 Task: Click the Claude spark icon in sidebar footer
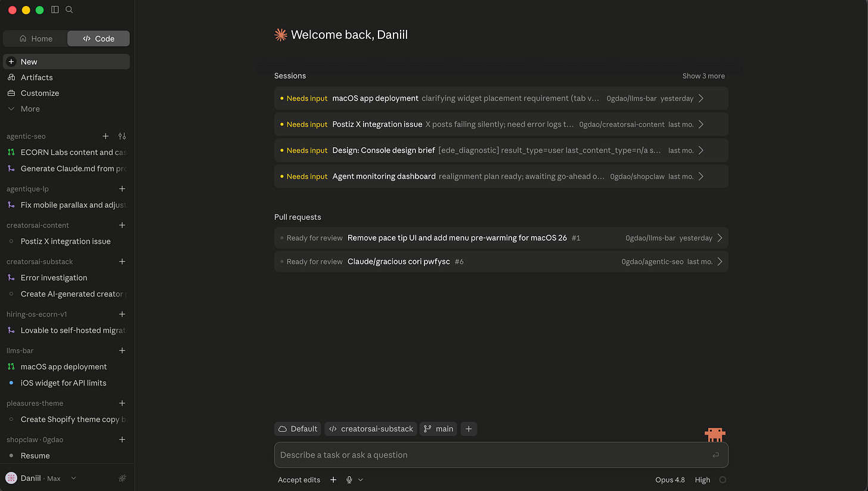(122, 478)
